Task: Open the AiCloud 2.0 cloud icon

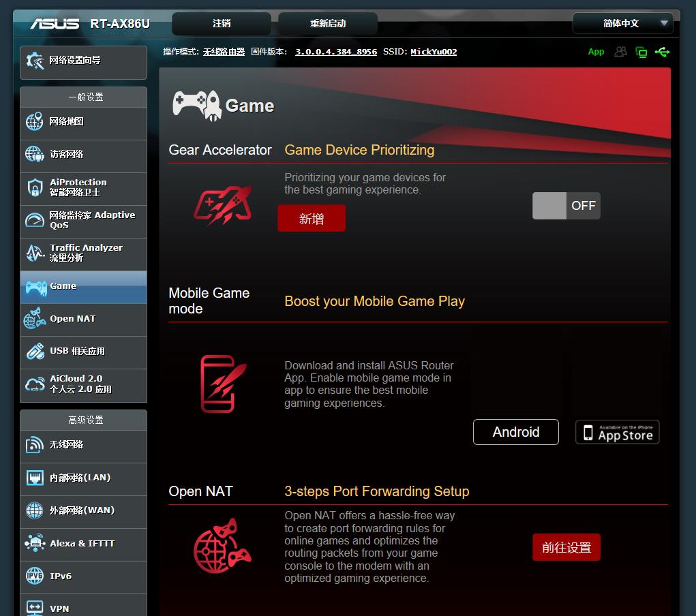Action: [35, 384]
